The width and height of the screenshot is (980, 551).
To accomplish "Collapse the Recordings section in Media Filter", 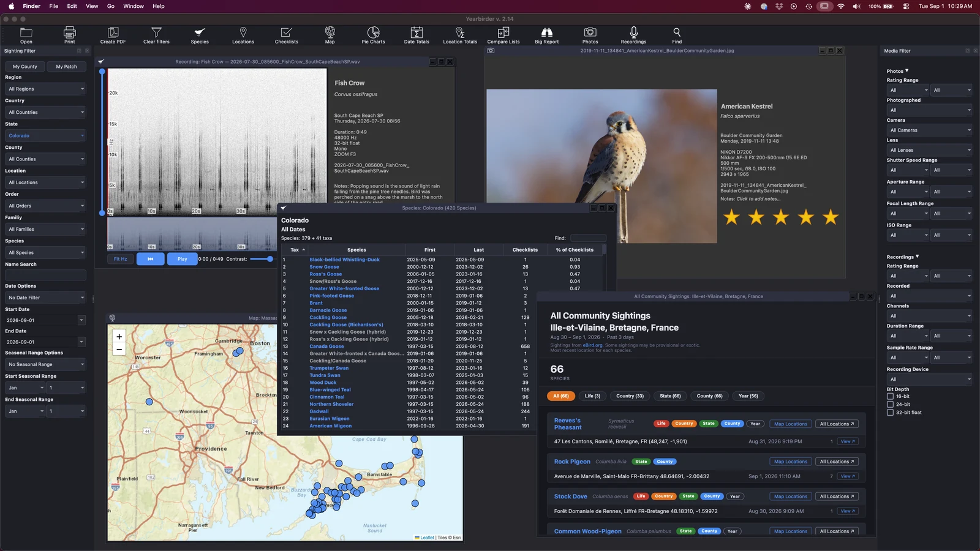I will [903, 257].
